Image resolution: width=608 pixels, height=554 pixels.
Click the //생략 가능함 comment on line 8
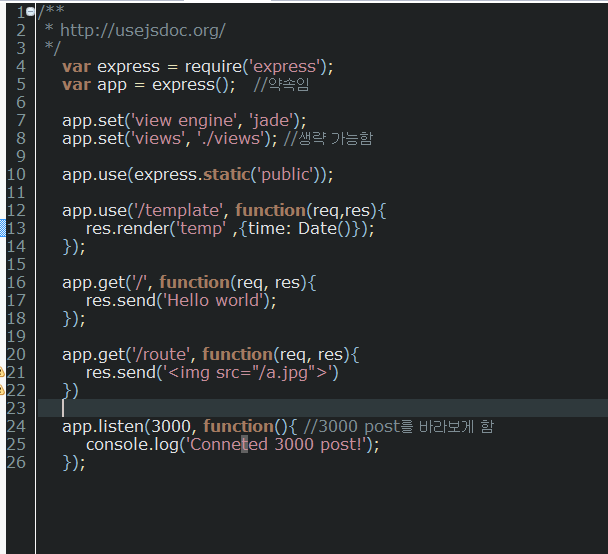click(328, 138)
